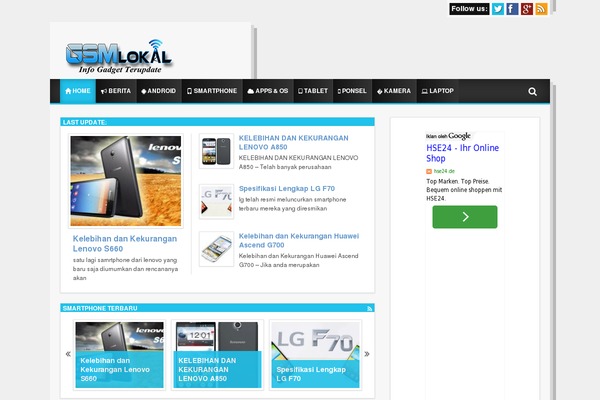Open the Apps & OS menu item
600x400 pixels.
[267, 91]
